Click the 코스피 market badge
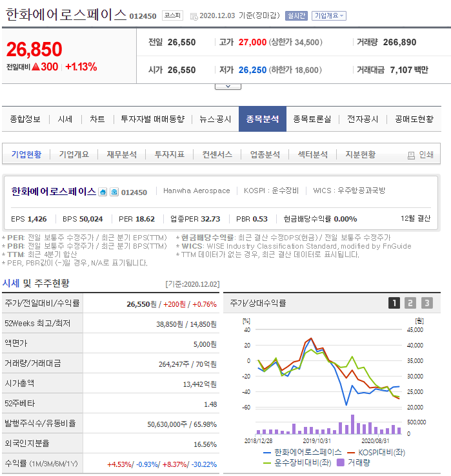 click(172, 16)
